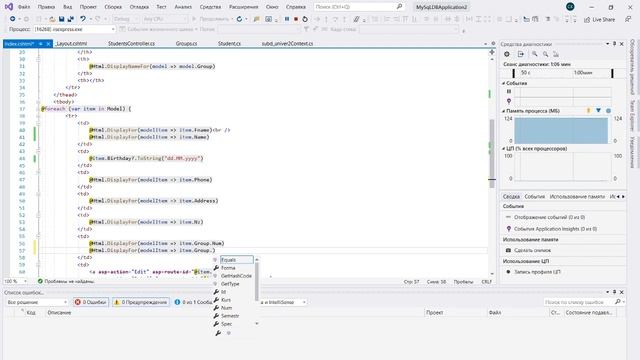Click the user account avatar
Viewport: 640px width, 360px height.
pos(570,7)
